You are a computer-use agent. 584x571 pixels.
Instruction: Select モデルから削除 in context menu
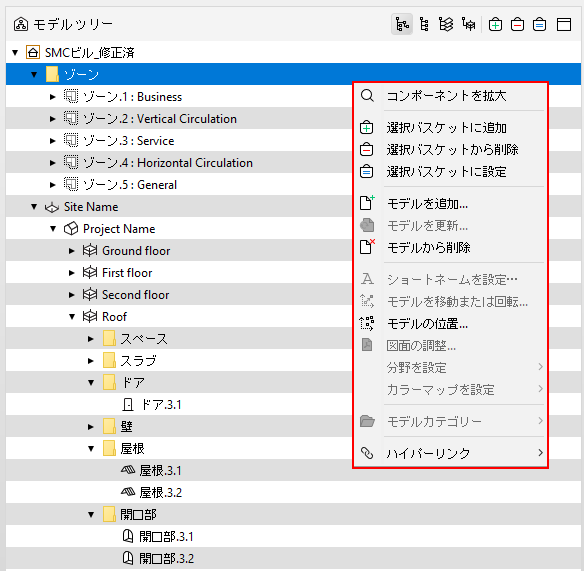pyautogui.click(x=450, y=247)
